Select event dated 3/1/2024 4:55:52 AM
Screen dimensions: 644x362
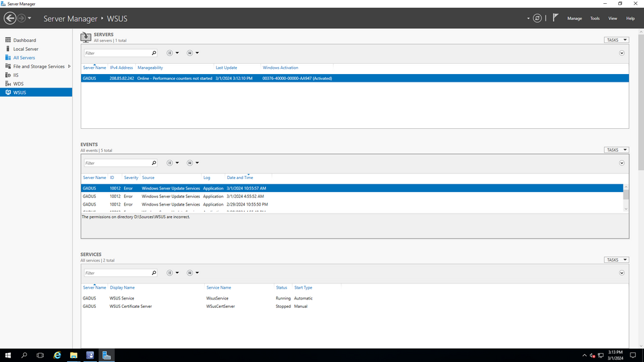click(x=352, y=196)
